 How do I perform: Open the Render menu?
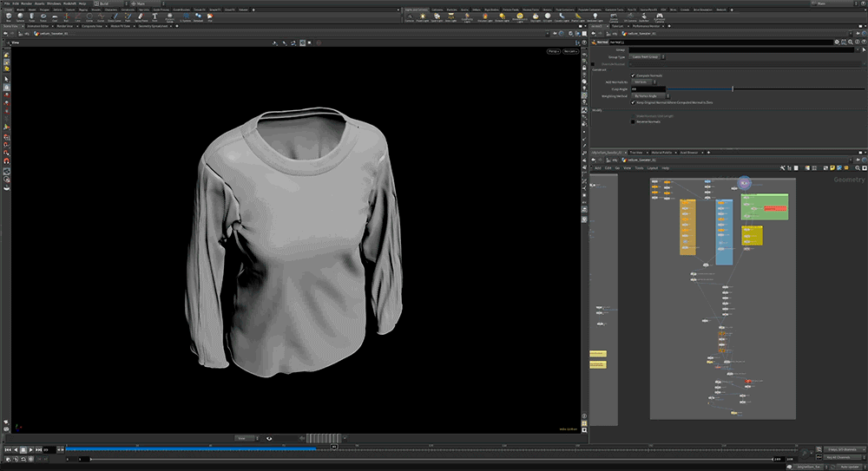25,3
